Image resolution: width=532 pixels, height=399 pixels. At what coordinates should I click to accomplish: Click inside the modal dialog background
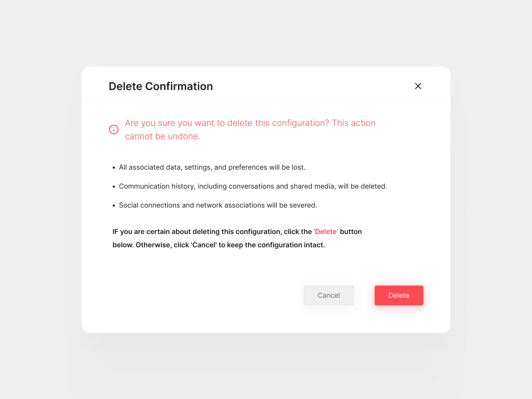pyautogui.click(x=266, y=266)
